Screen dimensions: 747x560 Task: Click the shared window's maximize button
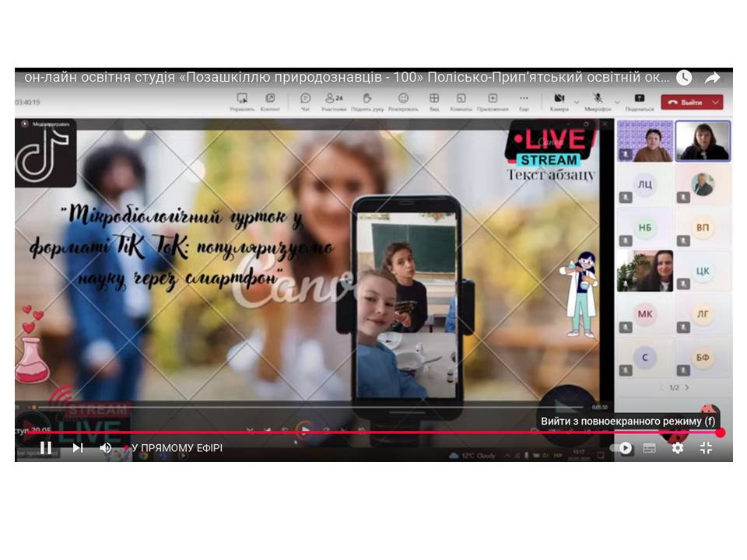(x=586, y=124)
